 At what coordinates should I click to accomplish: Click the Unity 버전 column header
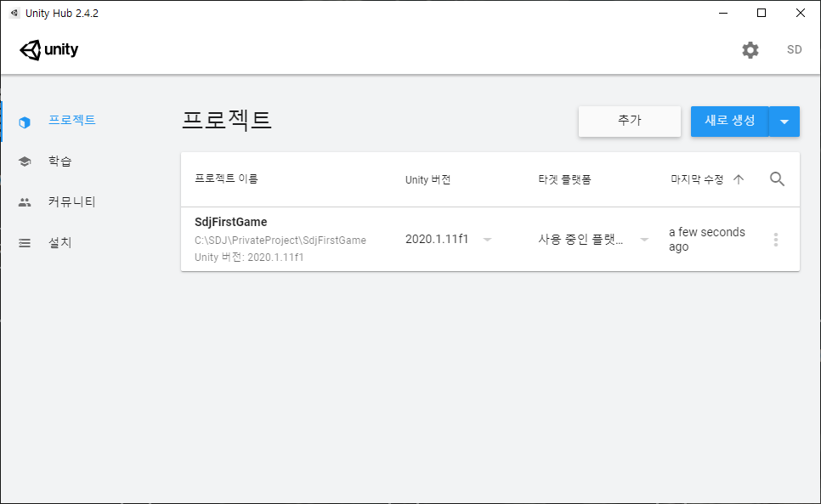pos(427,179)
